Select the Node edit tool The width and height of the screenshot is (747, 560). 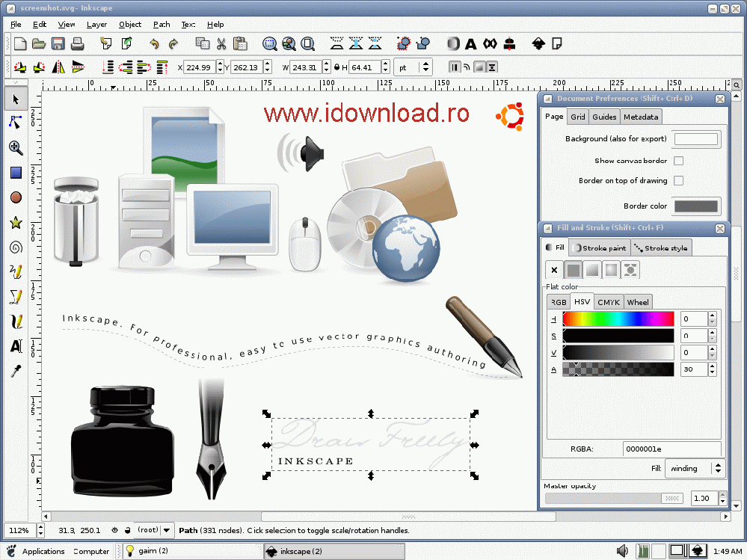pos(16,123)
